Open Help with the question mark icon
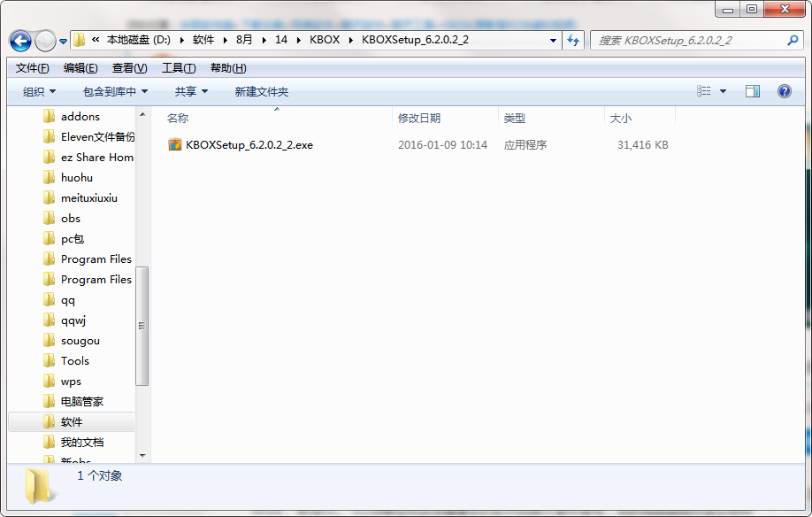This screenshot has width=812, height=517. tap(784, 91)
